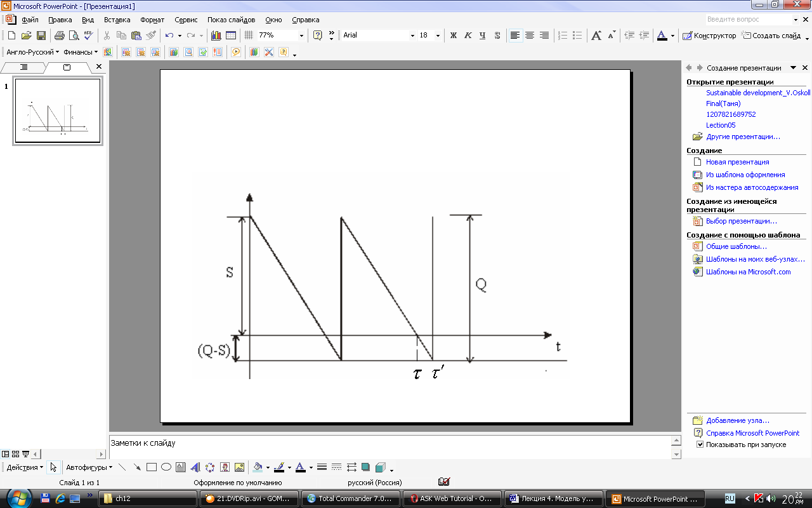Insert WordArt from drawing toolbar

195,467
